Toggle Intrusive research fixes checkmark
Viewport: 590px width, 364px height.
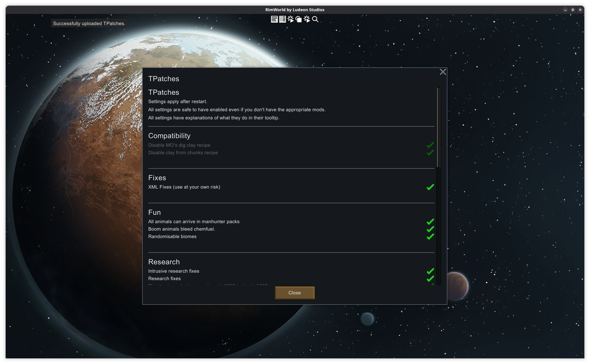tap(430, 271)
